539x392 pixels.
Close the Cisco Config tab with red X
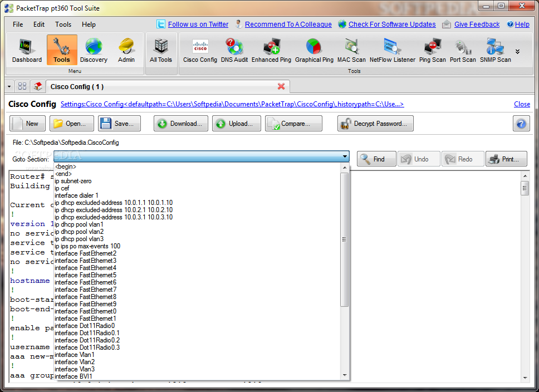[281, 86]
